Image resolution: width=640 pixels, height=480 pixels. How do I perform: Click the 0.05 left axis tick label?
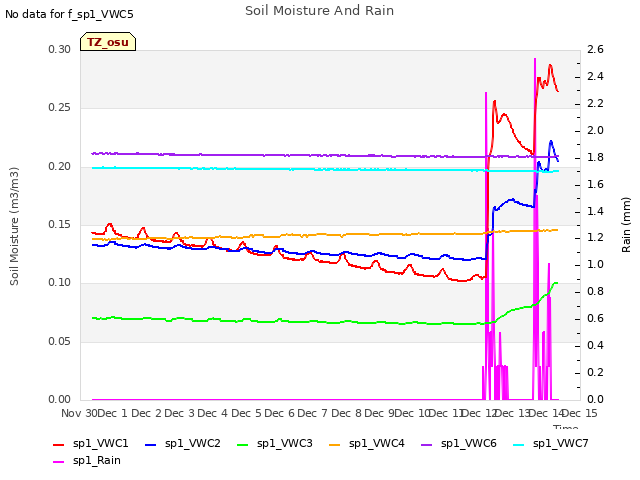(60, 341)
